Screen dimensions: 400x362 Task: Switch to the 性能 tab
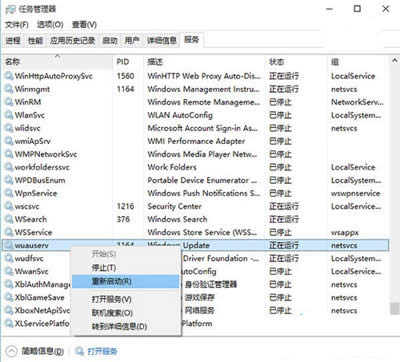point(35,41)
